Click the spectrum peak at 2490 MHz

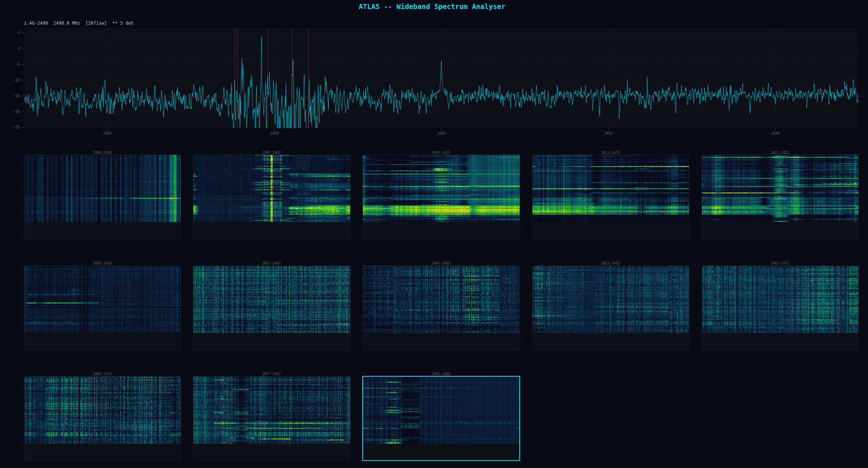coord(441,62)
